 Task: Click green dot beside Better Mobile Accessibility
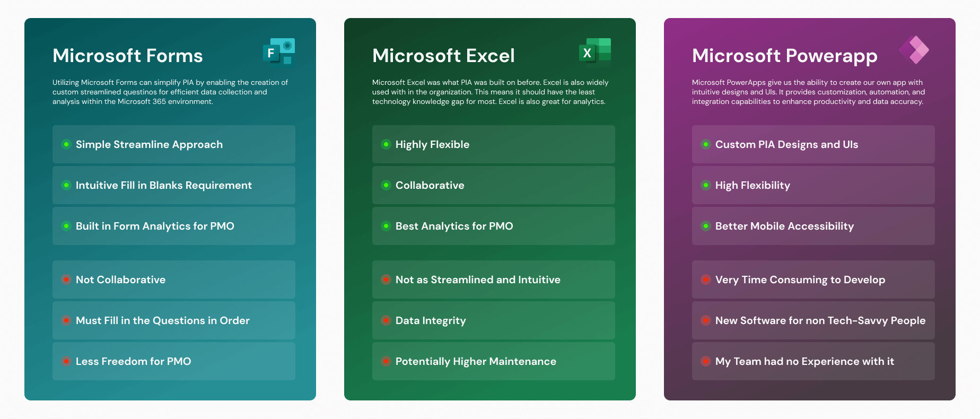pos(706,226)
